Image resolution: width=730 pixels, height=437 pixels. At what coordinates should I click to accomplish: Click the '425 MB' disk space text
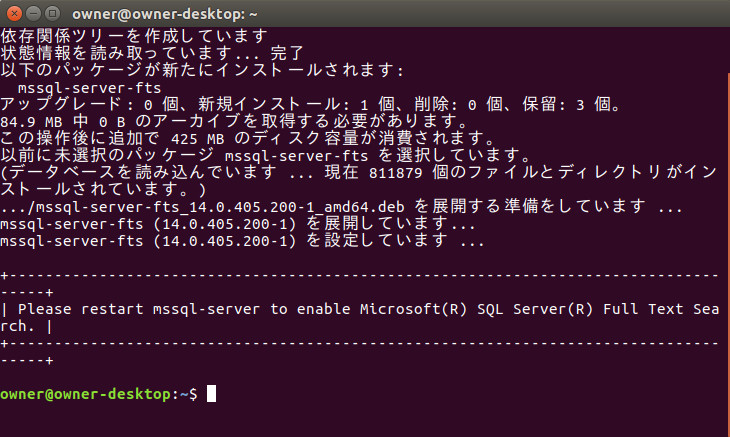pos(198,139)
